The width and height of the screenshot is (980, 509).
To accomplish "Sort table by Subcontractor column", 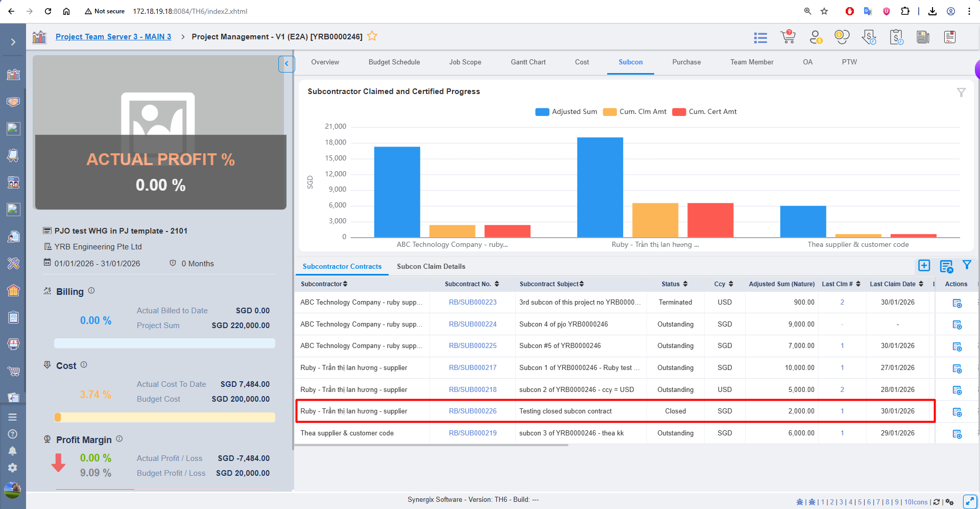I will [324, 284].
